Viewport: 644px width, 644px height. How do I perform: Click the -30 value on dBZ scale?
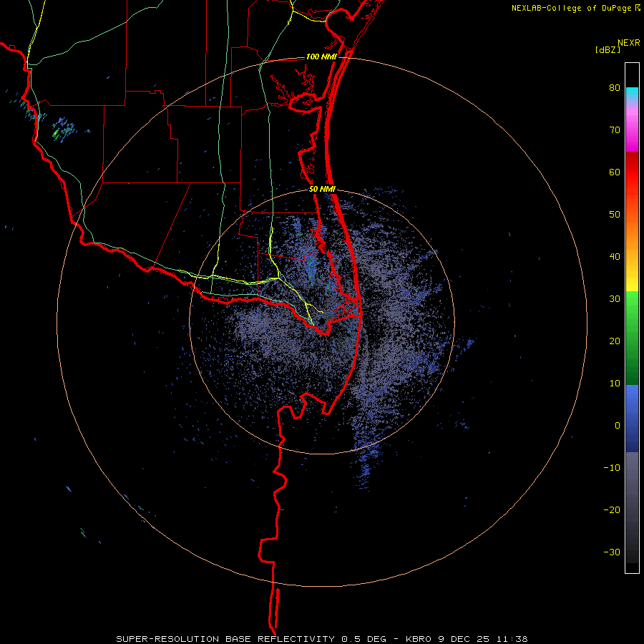(x=612, y=552)
